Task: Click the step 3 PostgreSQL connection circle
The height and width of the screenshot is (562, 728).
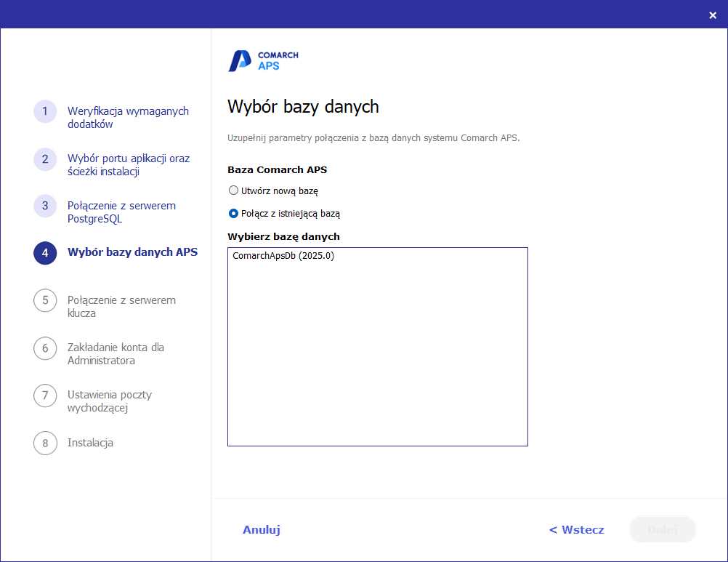Action: pyautogui.click(x=44, y=206)
